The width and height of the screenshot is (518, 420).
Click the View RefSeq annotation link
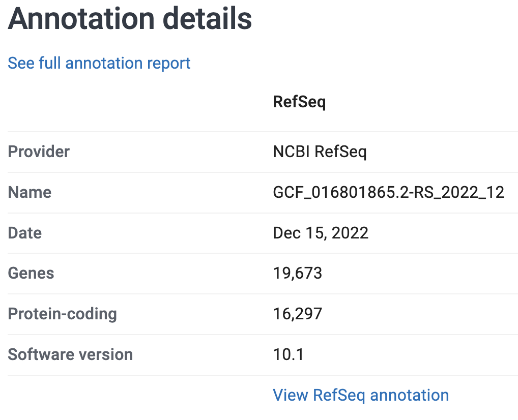(x=361, y=395)
